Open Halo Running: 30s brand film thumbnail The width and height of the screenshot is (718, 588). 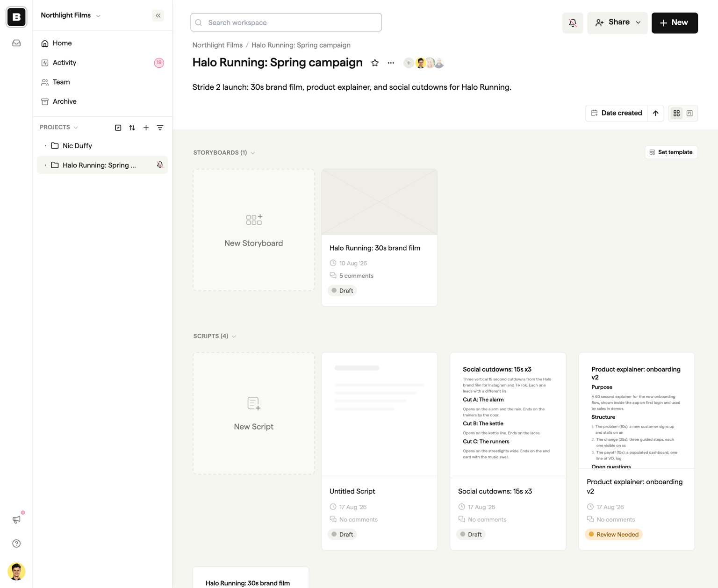tap(380, 202)
